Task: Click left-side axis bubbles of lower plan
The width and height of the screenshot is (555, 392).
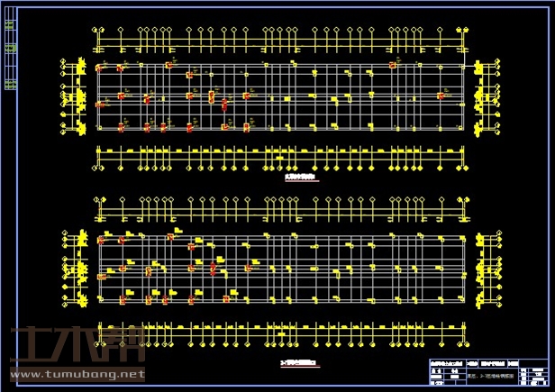Action: (68, 268)
